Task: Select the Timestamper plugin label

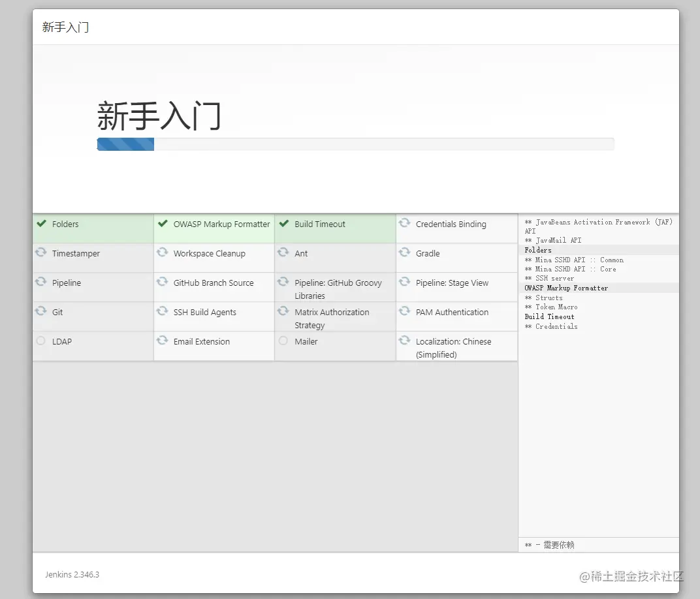Action: pos(76,254)
